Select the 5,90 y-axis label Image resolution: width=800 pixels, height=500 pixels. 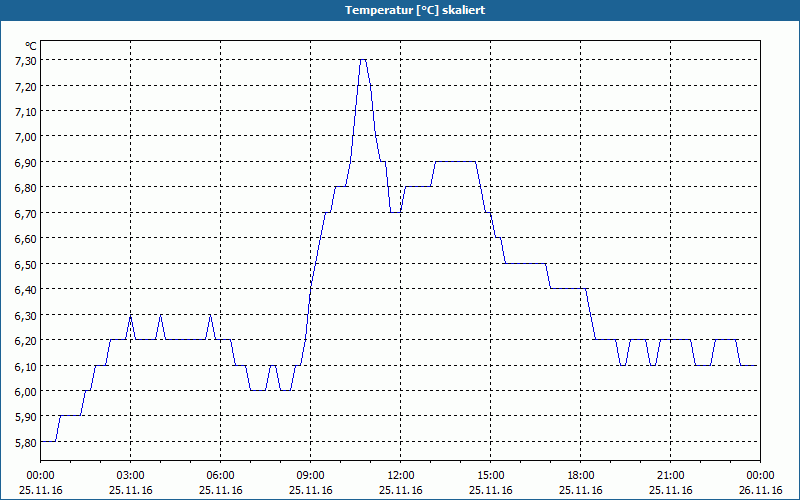click(26, 417)
